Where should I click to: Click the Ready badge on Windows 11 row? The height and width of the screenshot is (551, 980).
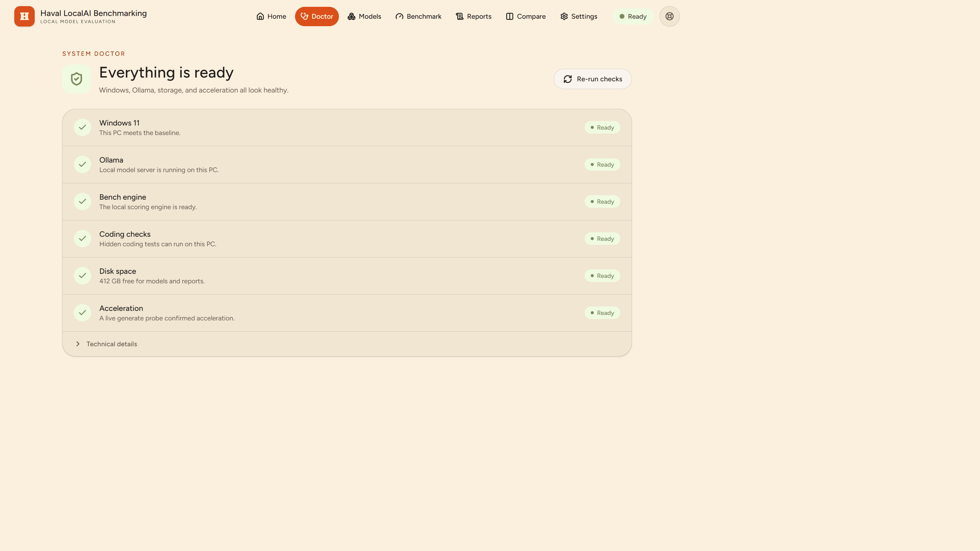602,128
